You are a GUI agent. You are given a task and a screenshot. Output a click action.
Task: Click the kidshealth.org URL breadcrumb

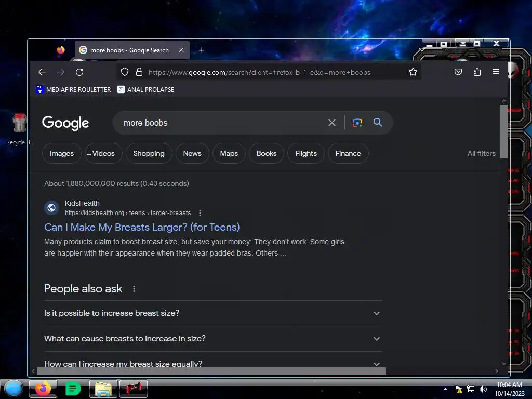pos(128,213)
